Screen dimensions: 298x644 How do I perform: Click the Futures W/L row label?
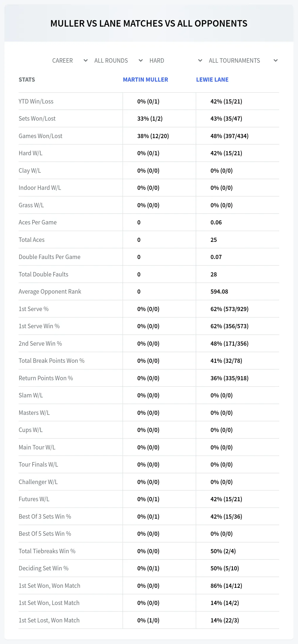click(34, 499)
